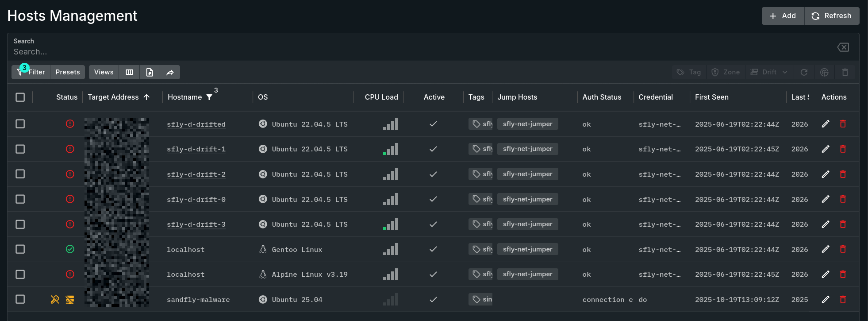The width and height of the screenshot is (868, 321).
Task: Click the green check status icon for Gentoo localhost
Action: click(x=70, y=249)
